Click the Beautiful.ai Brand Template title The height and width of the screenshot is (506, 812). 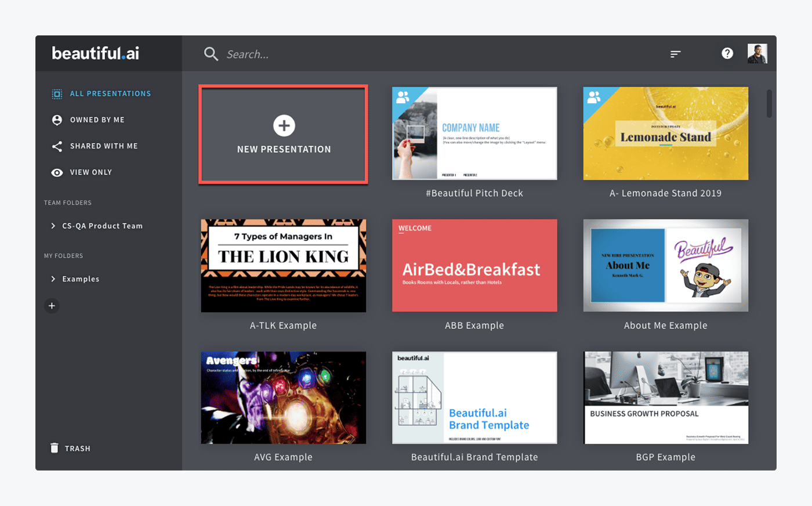pos(474,457)
